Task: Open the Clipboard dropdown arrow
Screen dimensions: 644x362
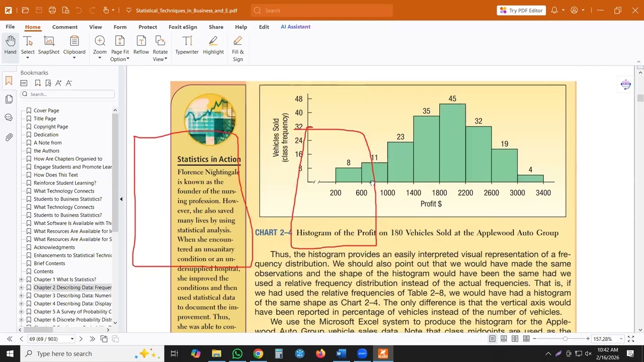Action: tap(74, 58)
